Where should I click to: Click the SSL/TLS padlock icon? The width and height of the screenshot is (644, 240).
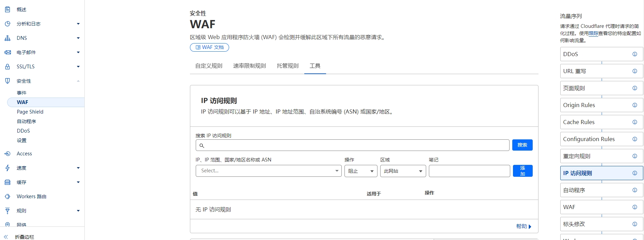(x=7, y=67)
